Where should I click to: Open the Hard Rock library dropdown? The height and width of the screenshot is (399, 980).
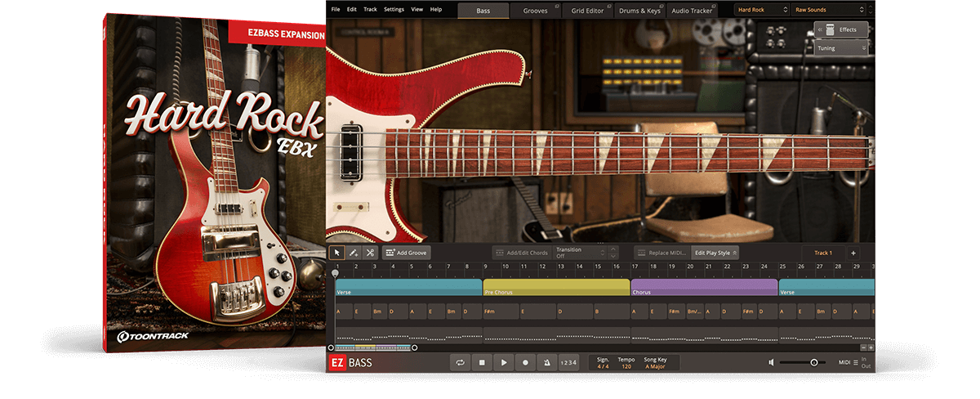click(761, 10)
